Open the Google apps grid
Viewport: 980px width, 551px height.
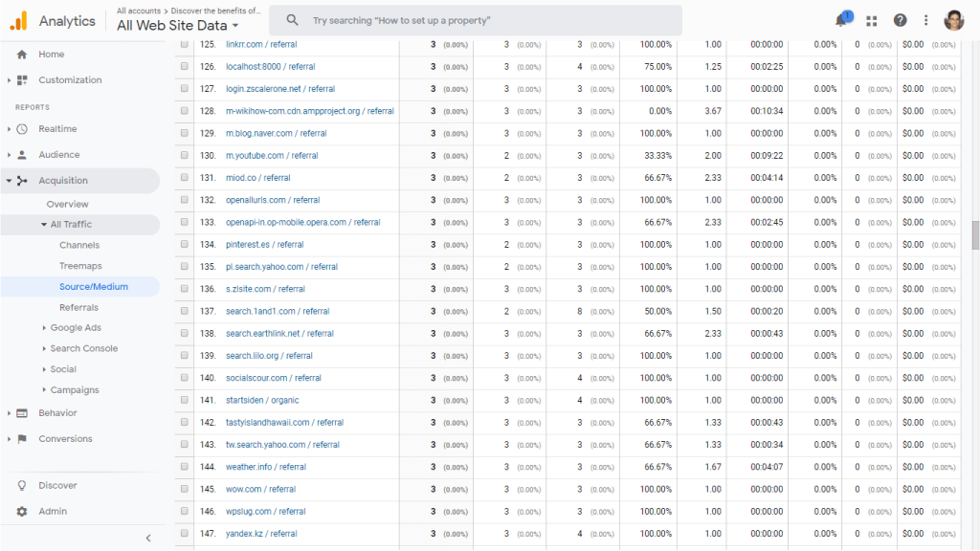pos(871,21)
